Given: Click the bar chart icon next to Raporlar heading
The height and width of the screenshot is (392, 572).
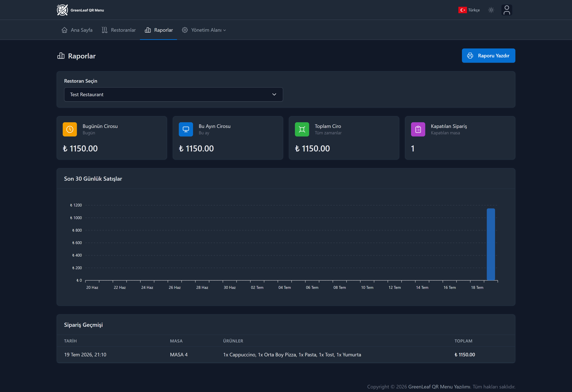Looking at the screenshot, I should [61, 56].
